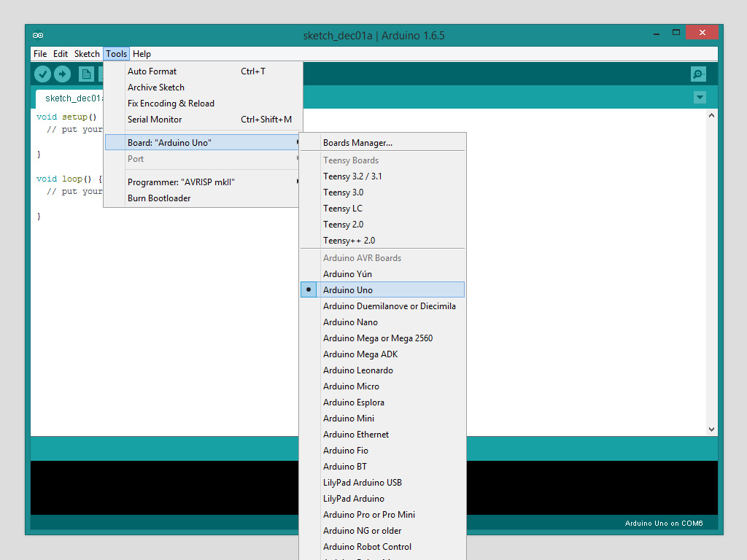Pick the plain LilyPad Arduino board
747x560 pixels.
(382, 499)
